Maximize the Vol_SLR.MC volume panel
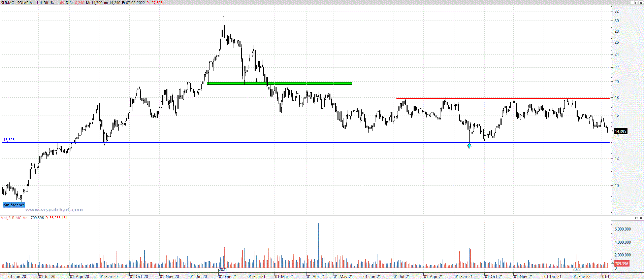The image size is (644, 279). tap(636, 218)
